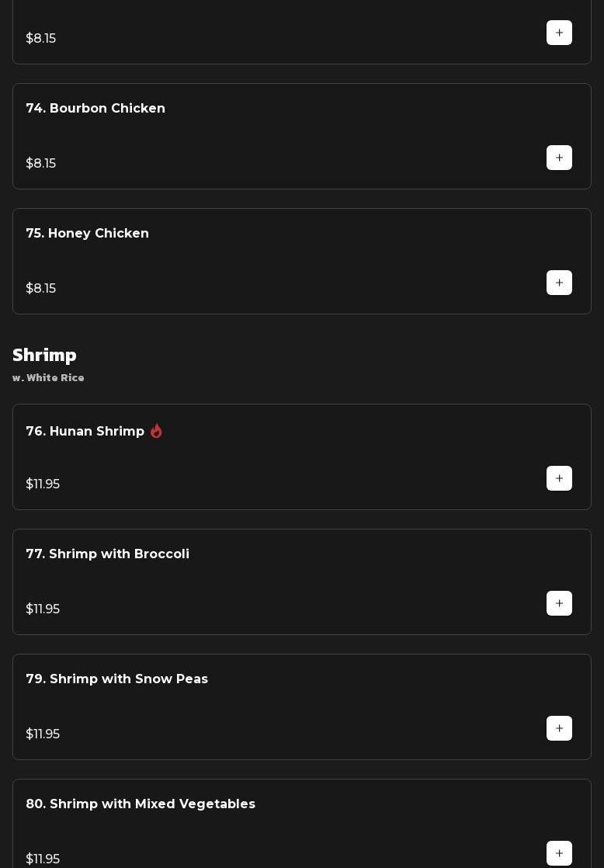Click the spicy flame icon beside Hunan Shrimp

tap(156, 431)
